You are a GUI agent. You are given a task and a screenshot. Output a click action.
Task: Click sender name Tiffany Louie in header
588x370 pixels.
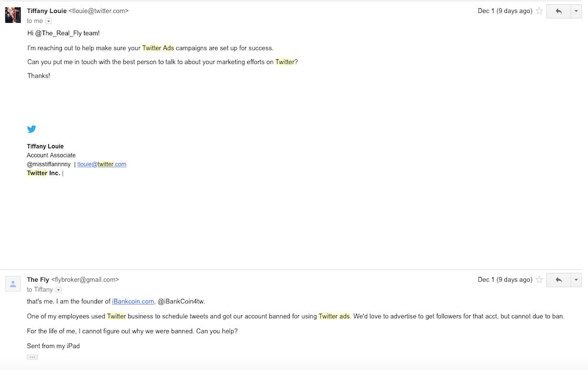tap(46, 11)
